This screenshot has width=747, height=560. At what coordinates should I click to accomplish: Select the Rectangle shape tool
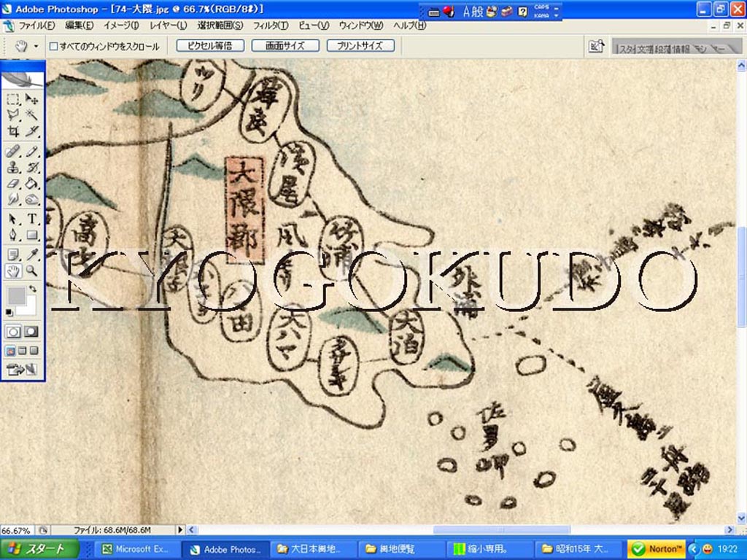(31, 235)
